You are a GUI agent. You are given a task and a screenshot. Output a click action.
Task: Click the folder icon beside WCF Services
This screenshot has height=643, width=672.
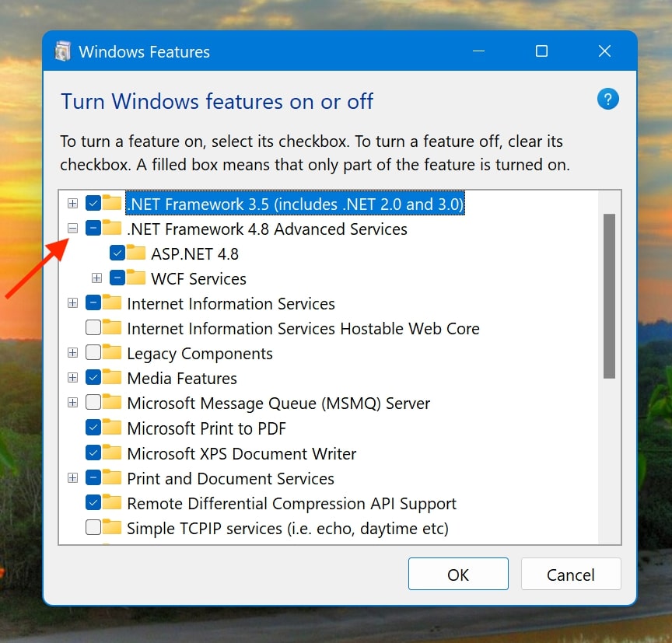(x=136, y=278)
